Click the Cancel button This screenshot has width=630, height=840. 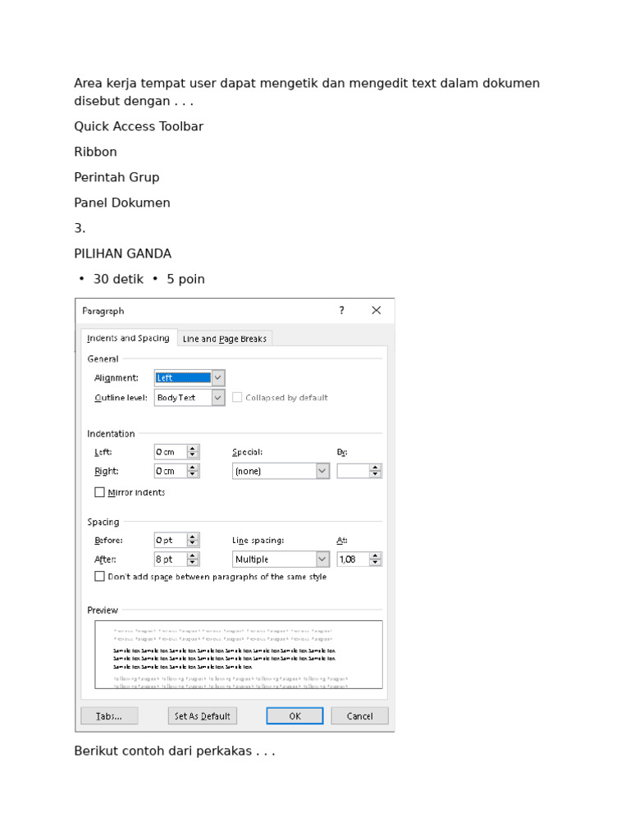point(359,715)
